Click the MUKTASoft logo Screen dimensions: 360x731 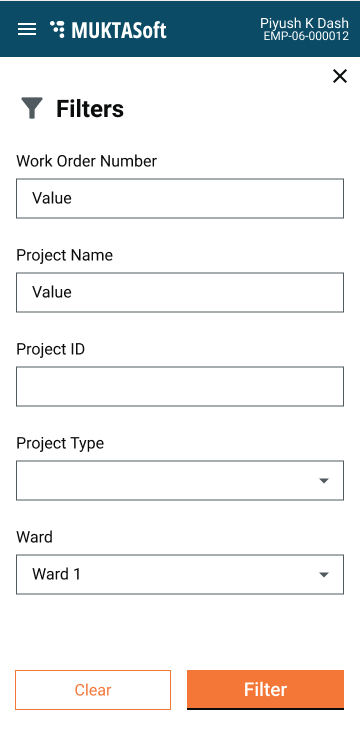(108, 30)
